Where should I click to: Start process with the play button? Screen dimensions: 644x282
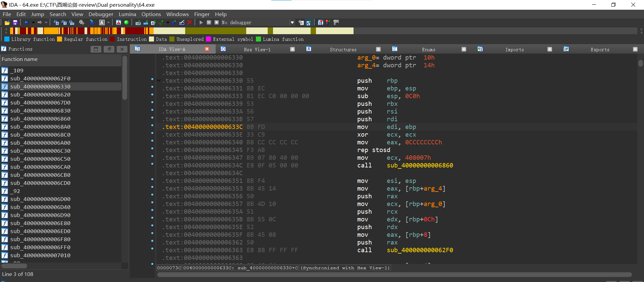pyautogui.click(x=201, y=22)
